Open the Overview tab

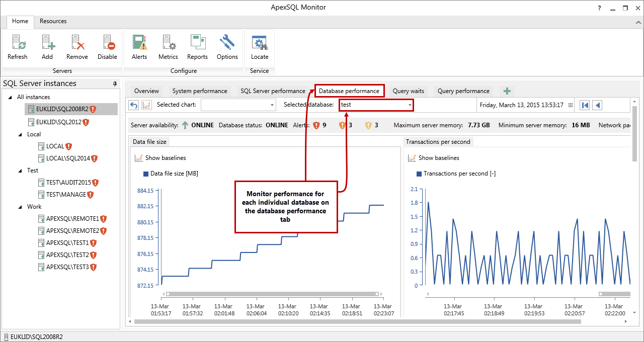[146, 91]
